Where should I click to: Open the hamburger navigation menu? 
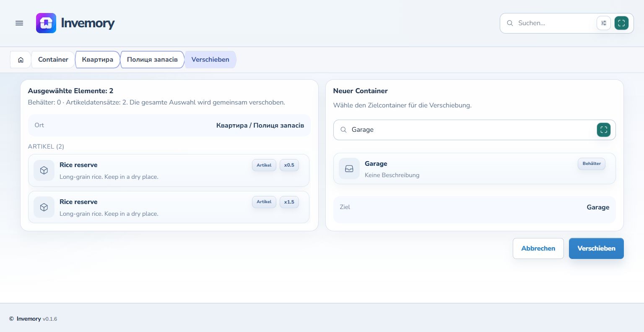[x=19, y=23]
